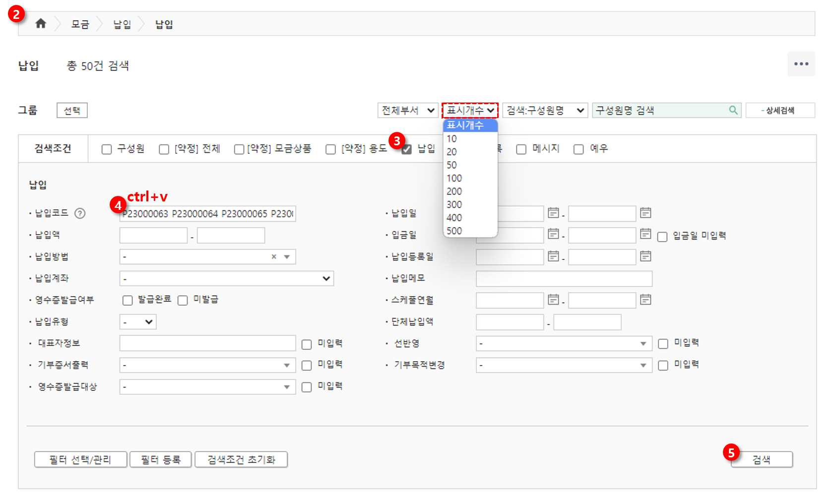
Task: Open calendar for 납입일 end date
Action: (645, 213)
